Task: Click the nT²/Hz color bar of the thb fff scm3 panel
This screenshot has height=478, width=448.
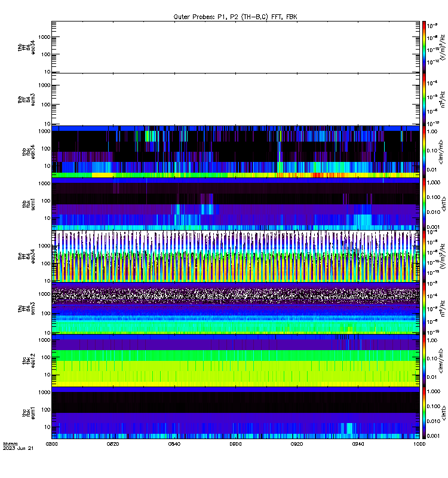Action: (x=424, y=100)
